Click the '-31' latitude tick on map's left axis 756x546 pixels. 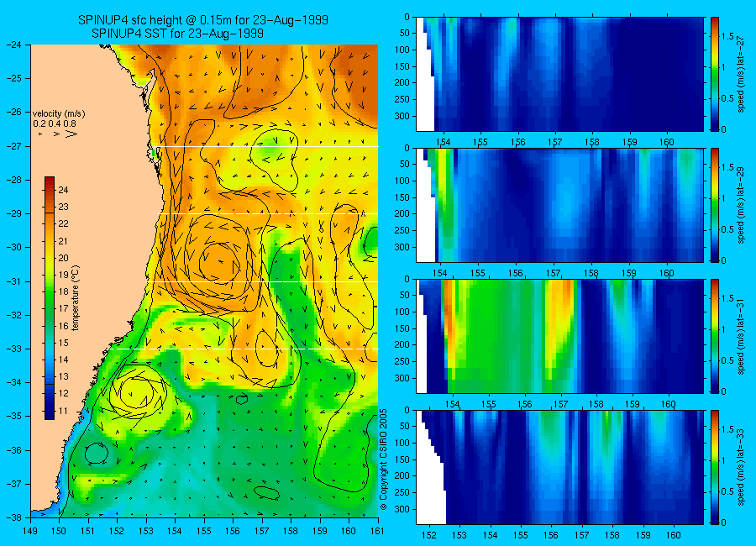pyautogui.click(x=14, y=281)
